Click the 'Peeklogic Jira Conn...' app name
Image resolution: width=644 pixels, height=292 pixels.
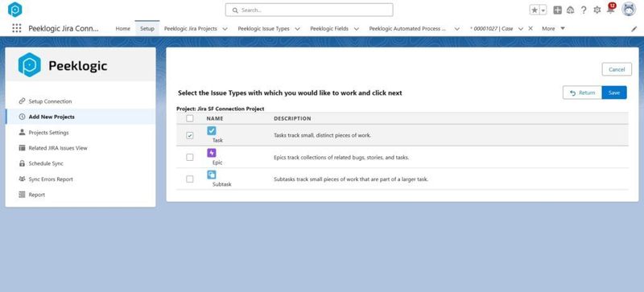(x=64, y=29)
